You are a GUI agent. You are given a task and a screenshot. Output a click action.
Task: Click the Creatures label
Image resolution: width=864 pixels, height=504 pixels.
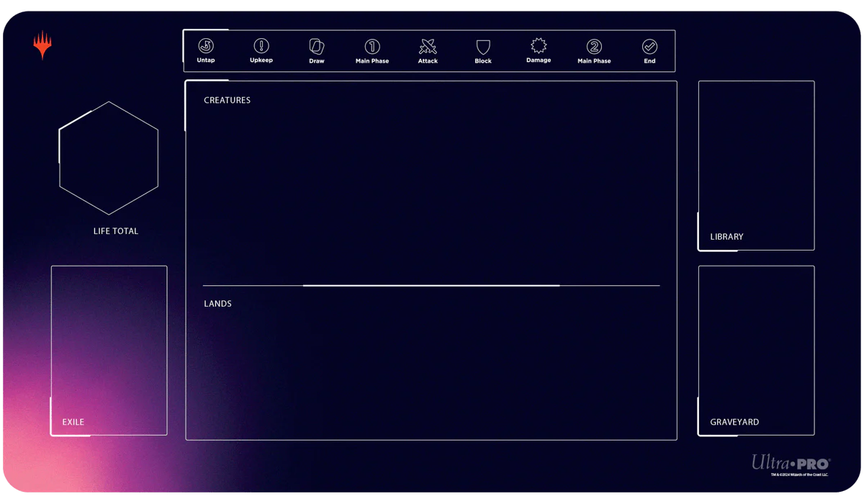[227, 100]
